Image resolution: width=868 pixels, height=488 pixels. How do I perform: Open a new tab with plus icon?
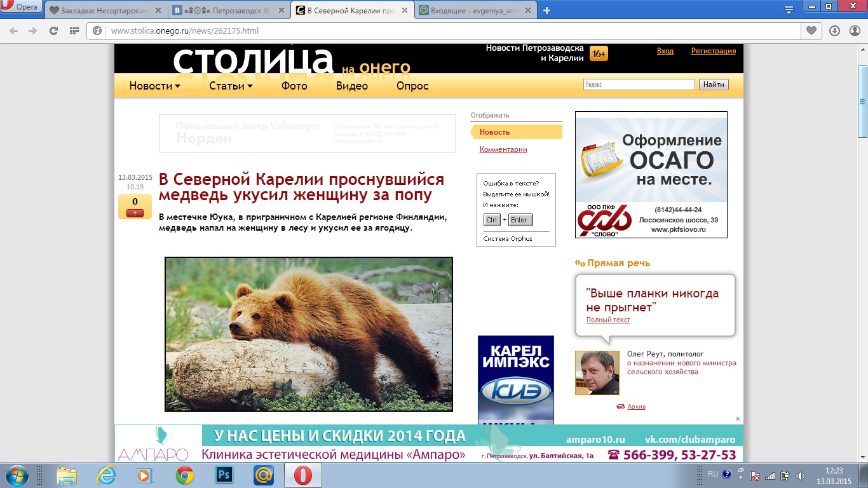(x=546, y=10)
